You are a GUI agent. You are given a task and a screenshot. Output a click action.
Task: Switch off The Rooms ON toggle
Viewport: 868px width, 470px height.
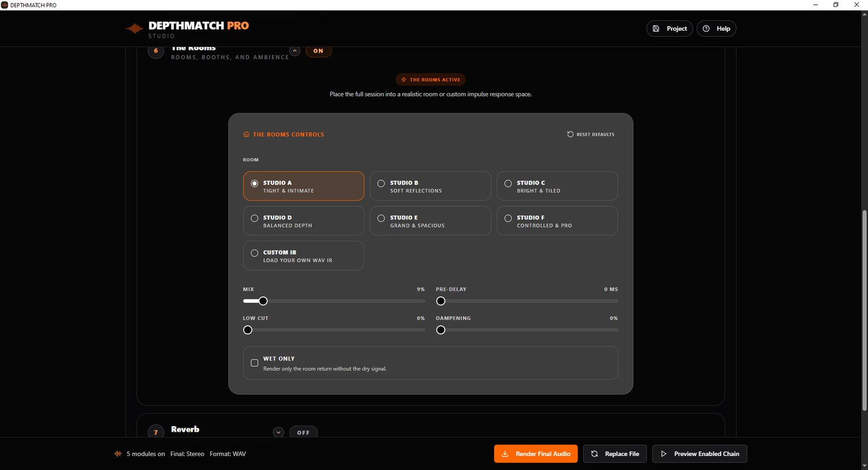[x=318, y=51]
